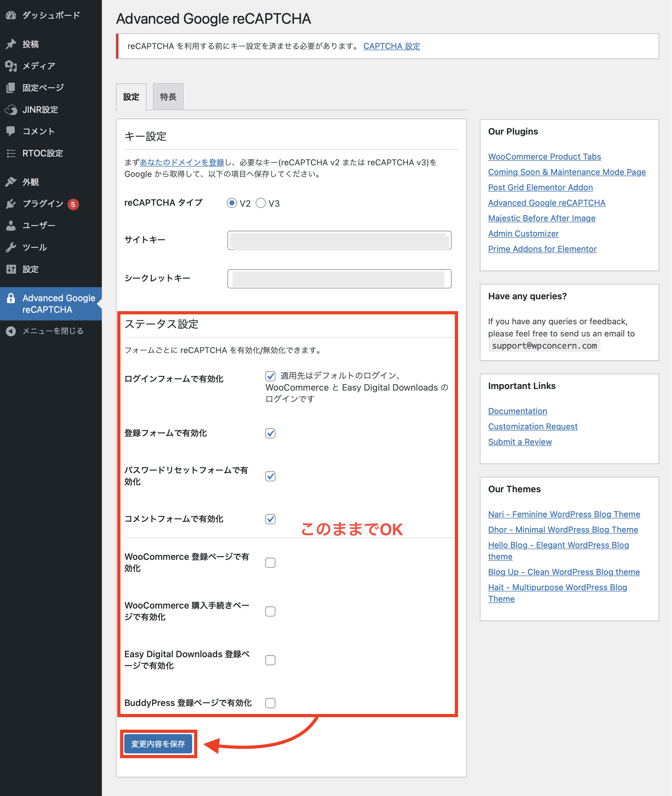
Task: Click the サイトキー input field
Action: point(339,240)
